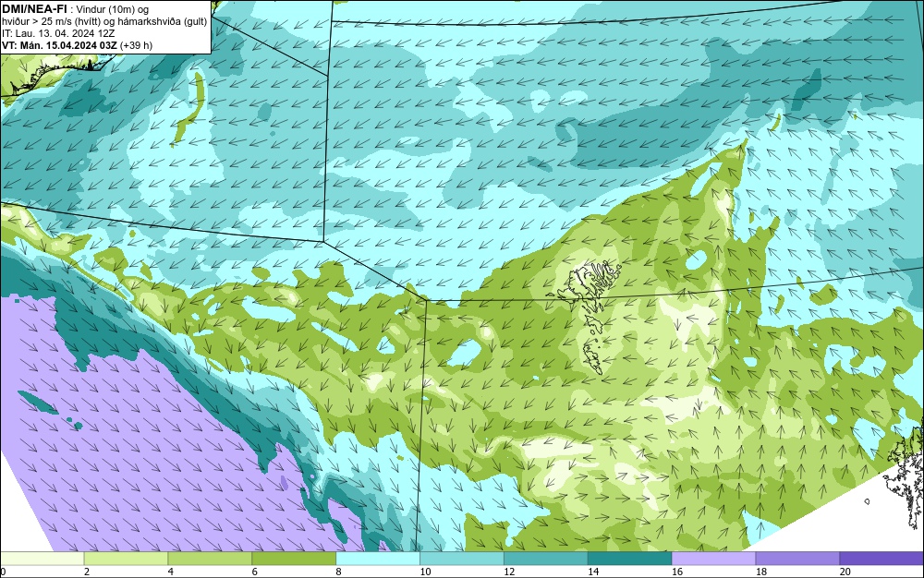
Task: Click the 10–12 m/s light teal swatch
Action: pyautogui.click(x=462, y=558)
